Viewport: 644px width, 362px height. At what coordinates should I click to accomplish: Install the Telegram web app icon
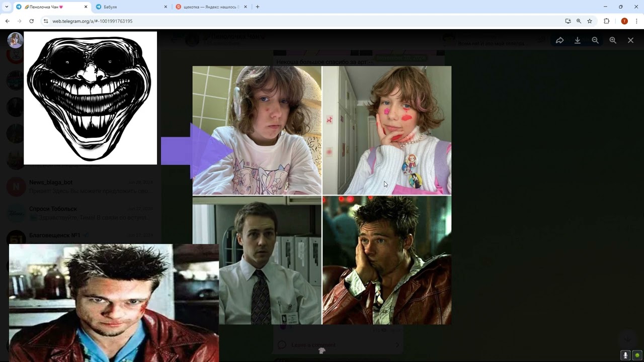click(568, 21)
